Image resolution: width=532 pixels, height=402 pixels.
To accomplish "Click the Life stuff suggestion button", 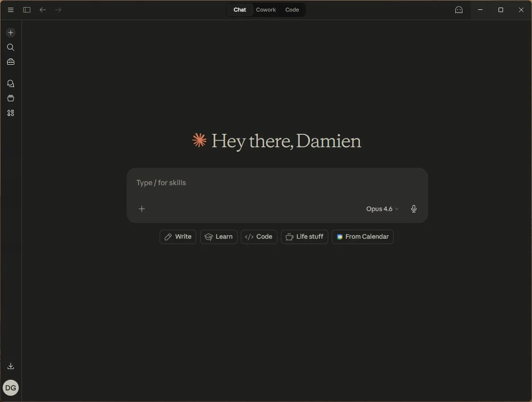I will 304,236.
